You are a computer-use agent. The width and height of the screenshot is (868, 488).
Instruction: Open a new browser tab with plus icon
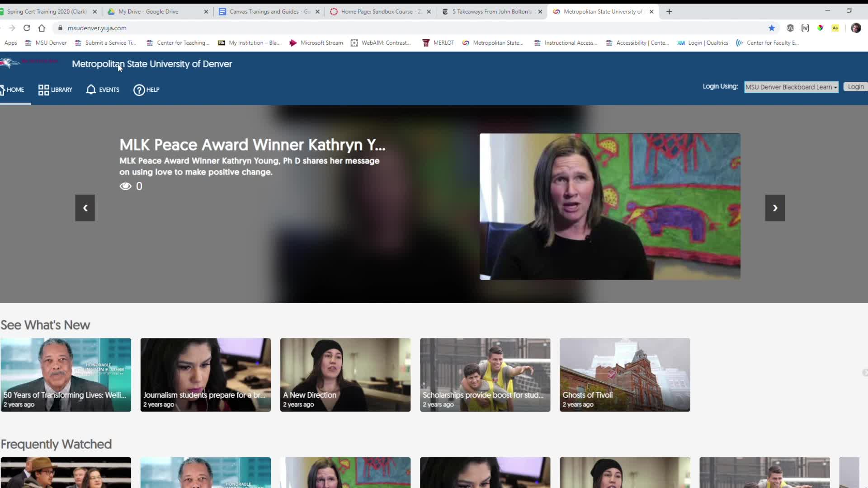[669, 12]
